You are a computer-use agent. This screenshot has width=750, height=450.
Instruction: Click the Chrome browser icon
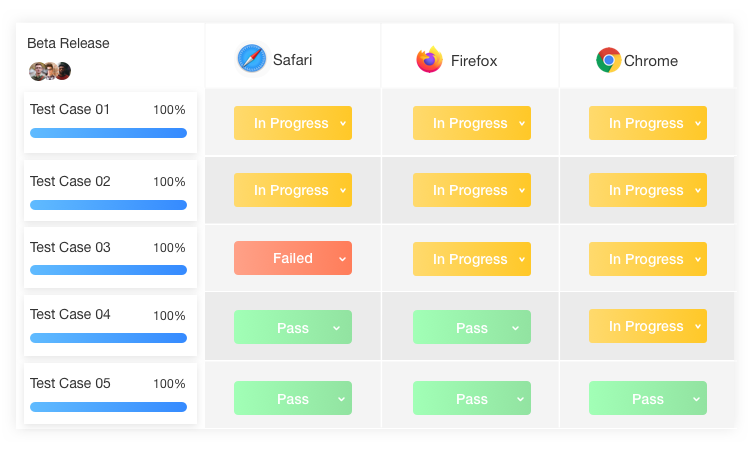[608, 60]
